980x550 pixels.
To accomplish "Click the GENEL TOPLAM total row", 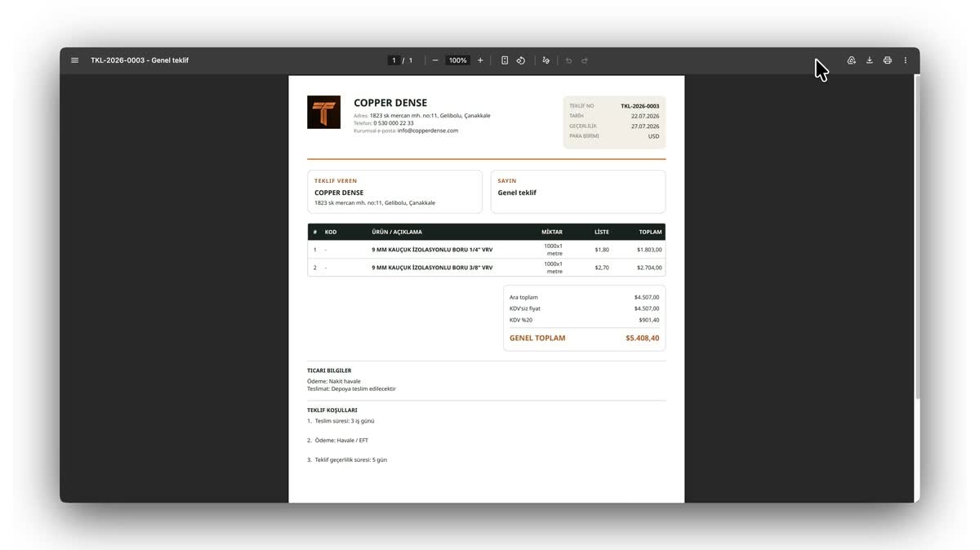I will 584,338.
